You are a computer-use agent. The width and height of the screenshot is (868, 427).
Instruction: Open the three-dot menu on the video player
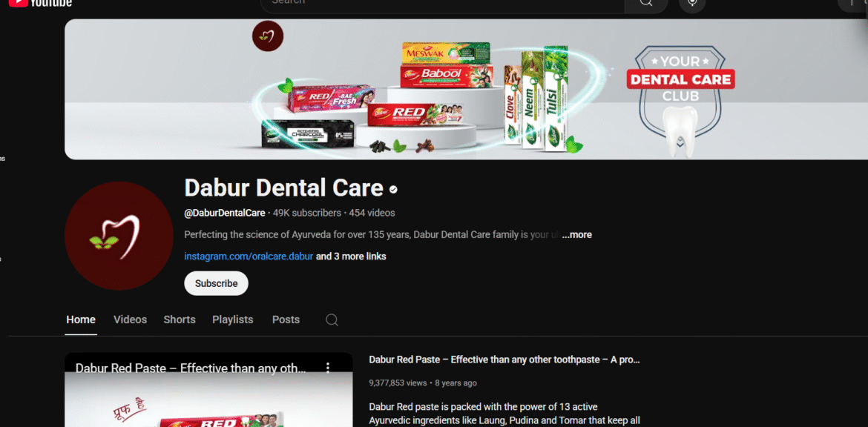point(328,368)
